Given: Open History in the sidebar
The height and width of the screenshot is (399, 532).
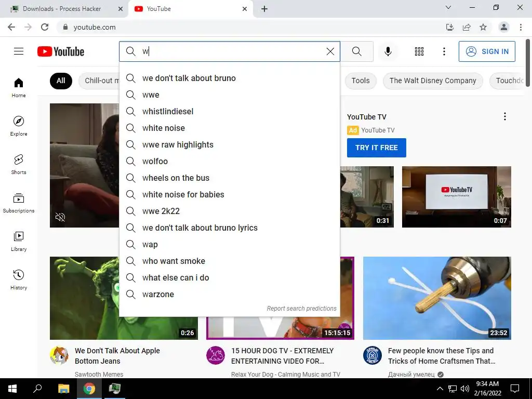Looking at the screenshot, I should (19, 280).
